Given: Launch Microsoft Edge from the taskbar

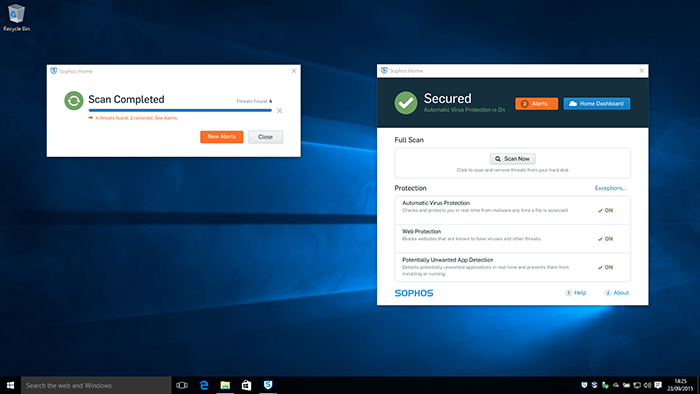Looking at the screenshot, I should click(204, 385).
